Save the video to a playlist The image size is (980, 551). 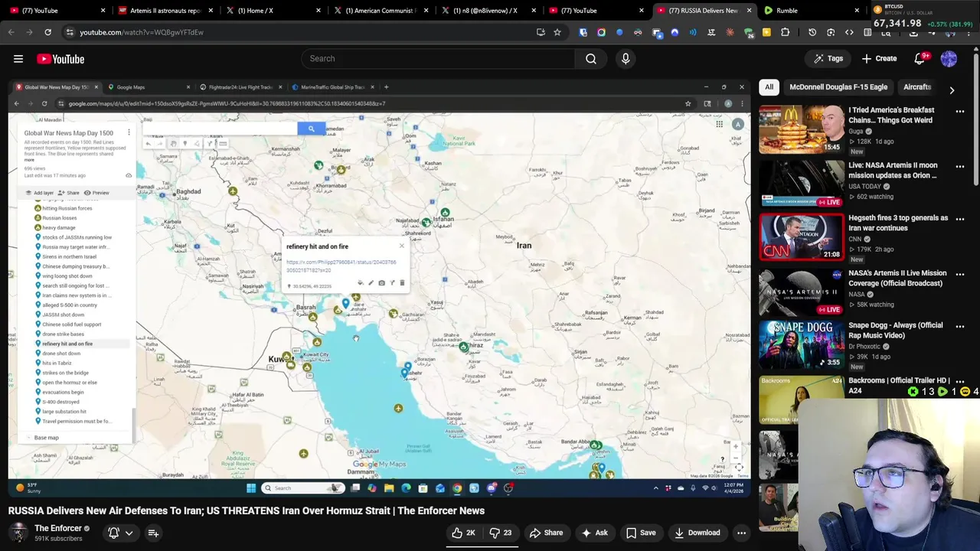(641, 533)
